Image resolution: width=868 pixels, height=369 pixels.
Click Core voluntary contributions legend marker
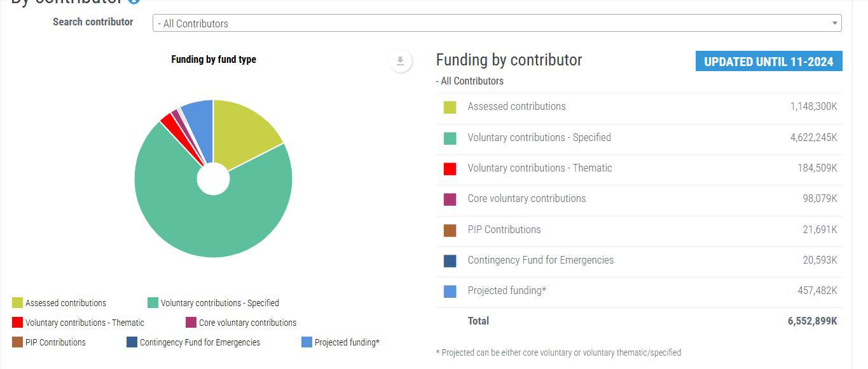pyautogui.click(x=191, y=323)
